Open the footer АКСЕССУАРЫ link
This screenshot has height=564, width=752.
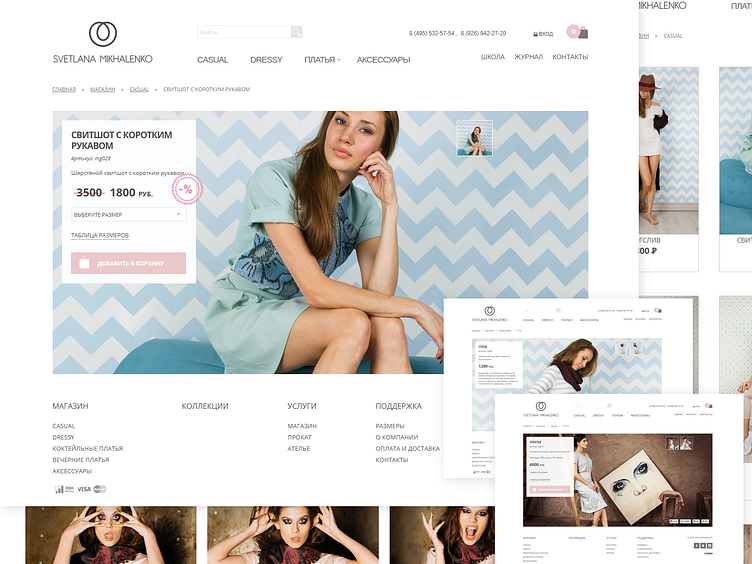coord(72,471)
